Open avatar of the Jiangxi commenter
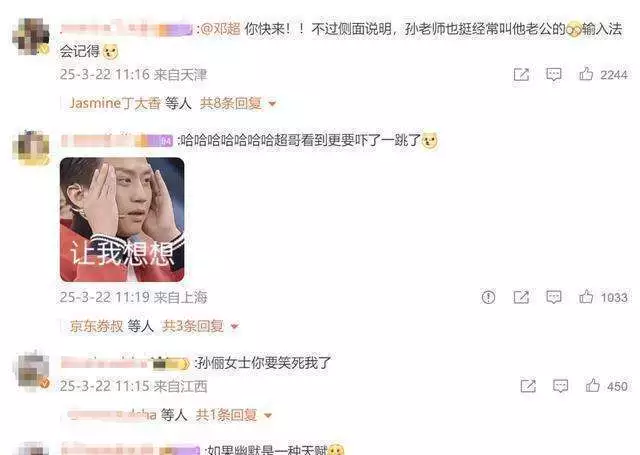 (x=31, y=371)
